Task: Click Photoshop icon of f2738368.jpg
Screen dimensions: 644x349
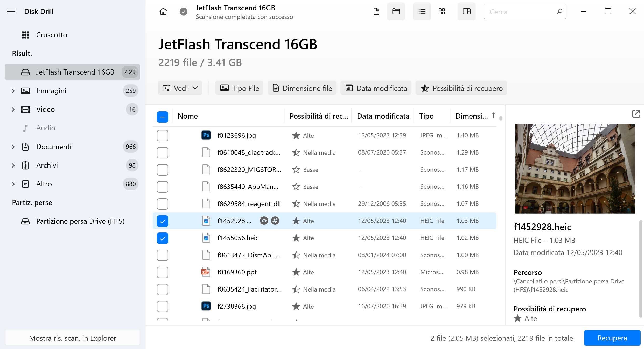Action: click(206, 306)
